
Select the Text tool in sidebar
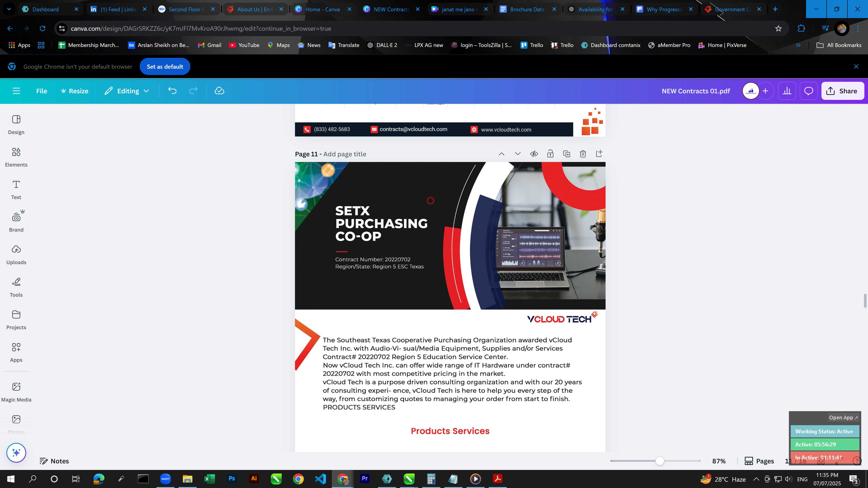click(16, 190)
